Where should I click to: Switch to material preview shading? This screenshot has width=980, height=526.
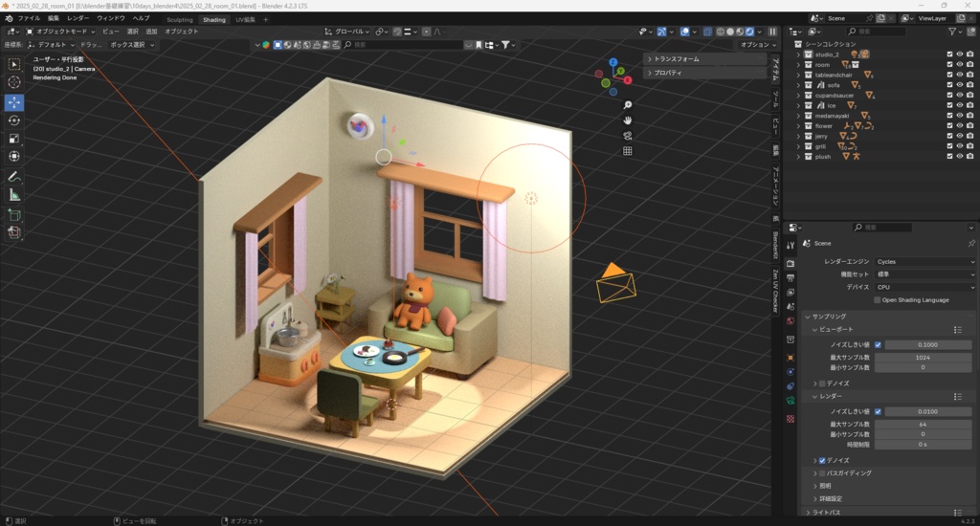click(x=740, y=32)
